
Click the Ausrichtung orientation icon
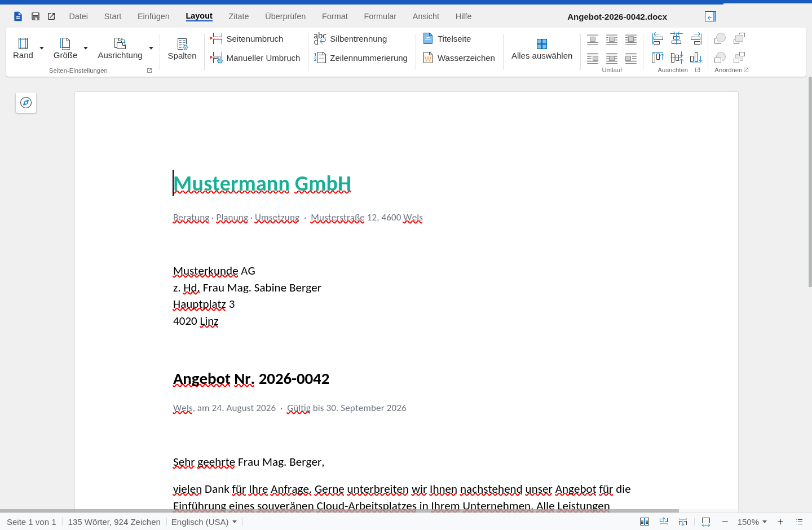click(120, 43)
